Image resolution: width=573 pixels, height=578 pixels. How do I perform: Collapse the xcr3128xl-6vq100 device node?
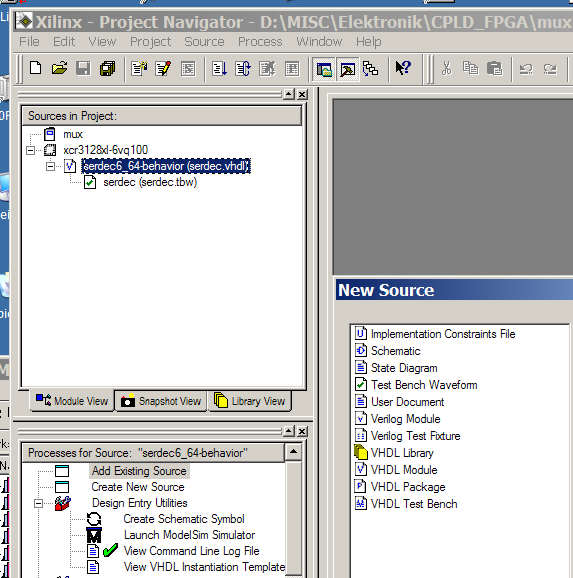click(x=31, y=150)
